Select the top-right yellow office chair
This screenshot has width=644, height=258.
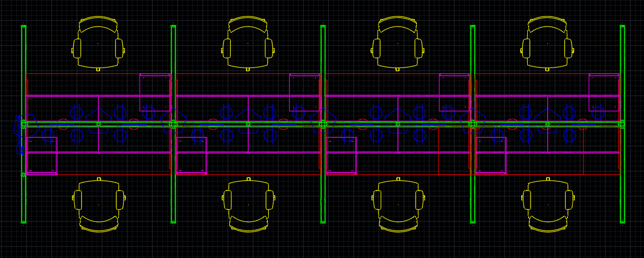coord(547,44)
